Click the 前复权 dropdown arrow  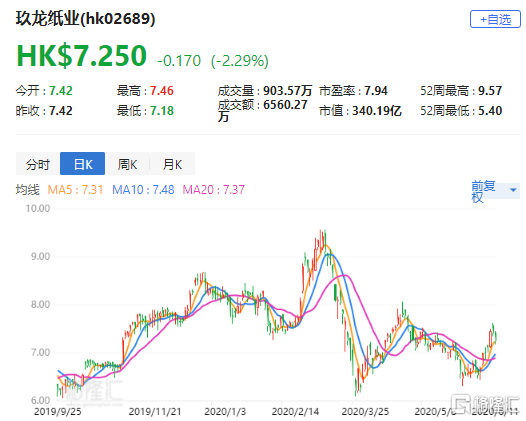tap(513, 190)
